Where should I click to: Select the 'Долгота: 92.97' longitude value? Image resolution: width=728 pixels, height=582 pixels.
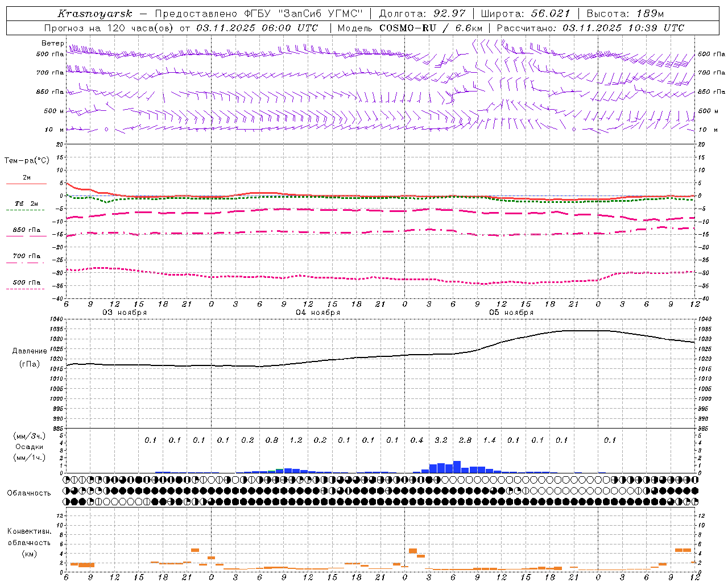click(x=422, y=14)
